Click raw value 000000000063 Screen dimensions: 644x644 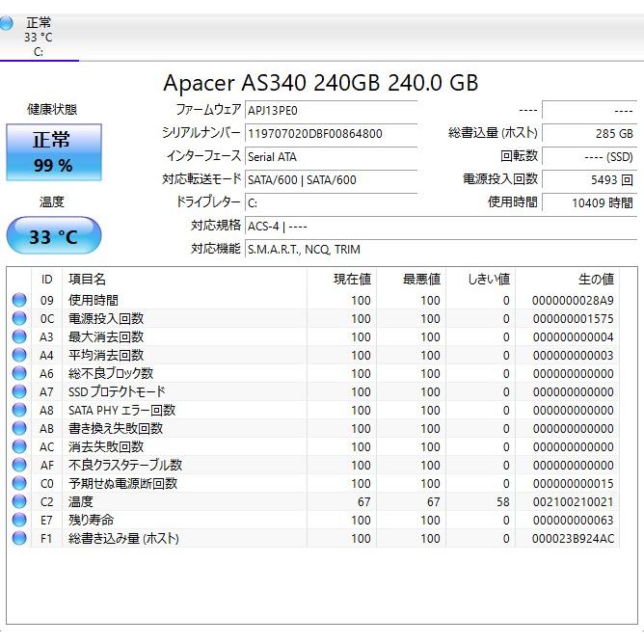pos(573,521)
